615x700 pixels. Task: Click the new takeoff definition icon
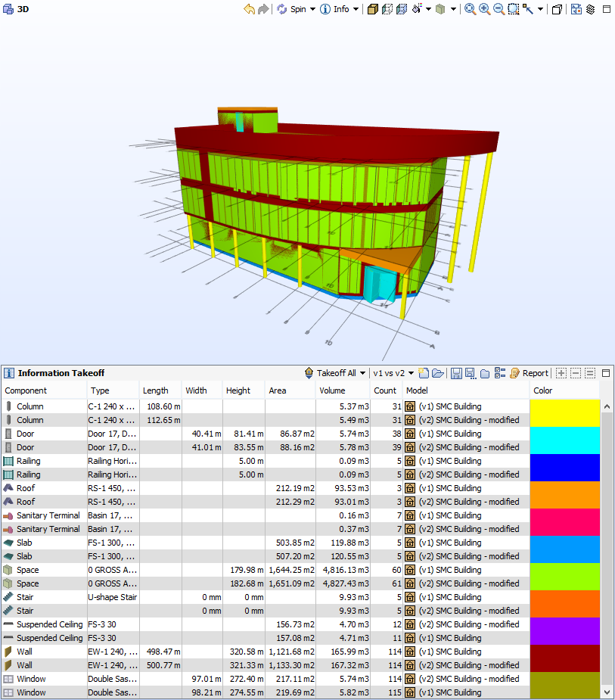pos(422,373)
